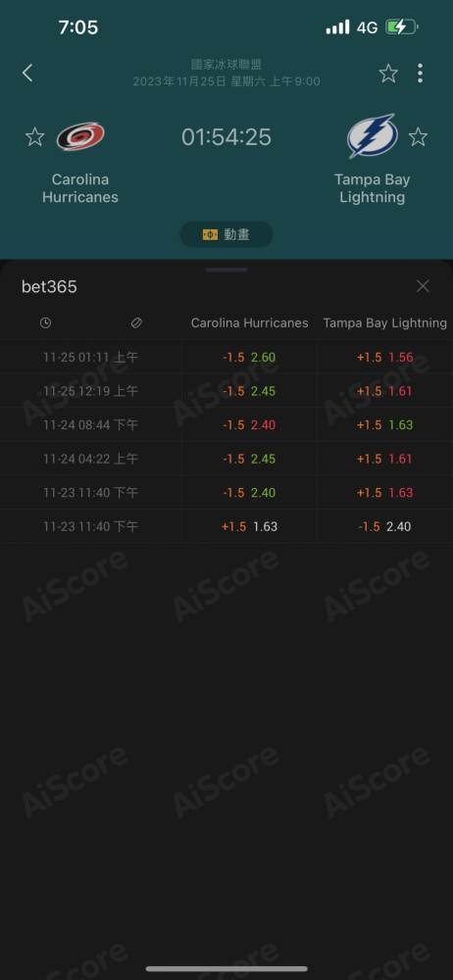Screen dimensions: 453x980
Task: Toggle favorite star for Tampa Bay Lightning
Action: pos(418,136)
